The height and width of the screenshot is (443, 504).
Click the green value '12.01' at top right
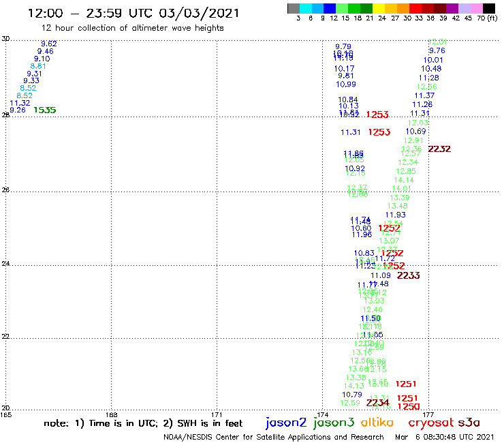point(437,42)
